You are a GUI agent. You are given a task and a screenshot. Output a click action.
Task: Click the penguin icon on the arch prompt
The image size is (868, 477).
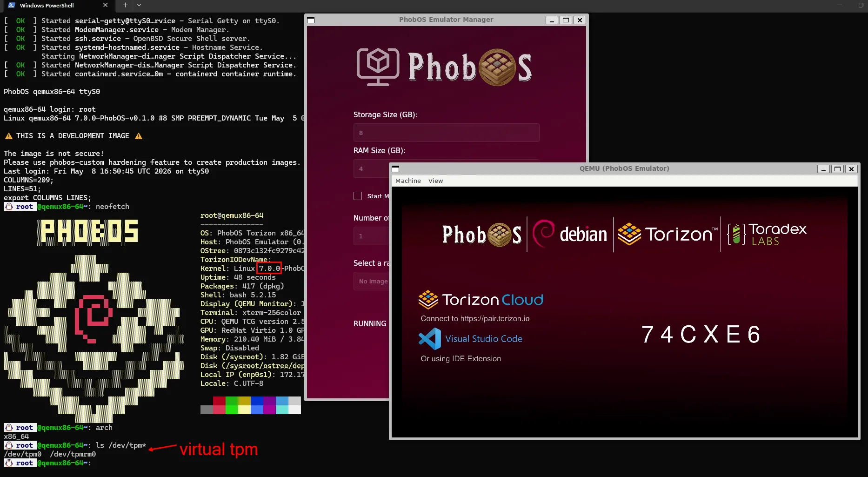[x=9, y=428]
